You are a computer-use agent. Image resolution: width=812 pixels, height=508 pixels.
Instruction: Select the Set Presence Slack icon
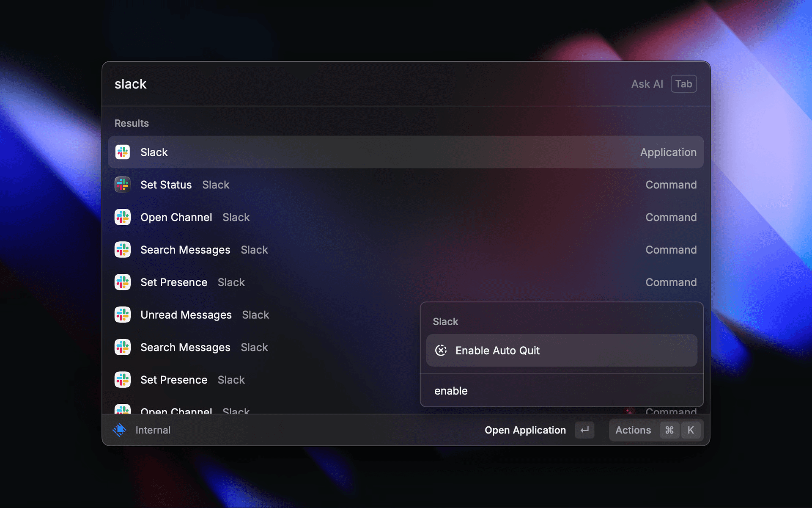click(x=122, y=282)
